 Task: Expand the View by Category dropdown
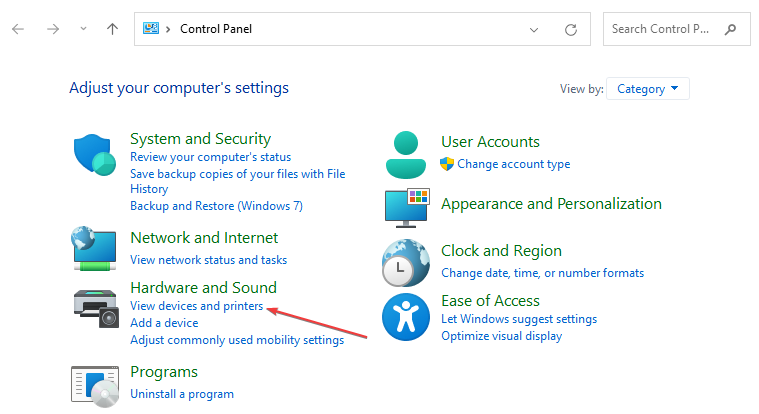(648, 89)
